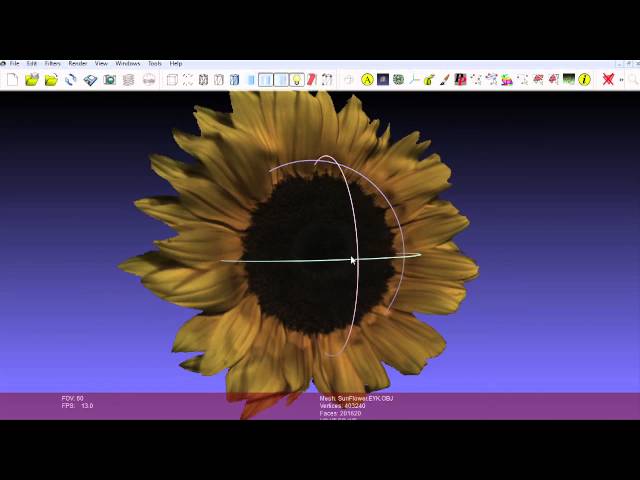
Task: Save mesh using the floppy disk icon
Action: pos(90,79)
